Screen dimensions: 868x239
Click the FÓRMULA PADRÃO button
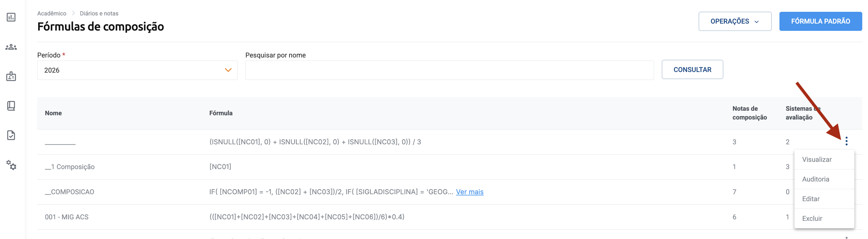(x=820, y=21)
